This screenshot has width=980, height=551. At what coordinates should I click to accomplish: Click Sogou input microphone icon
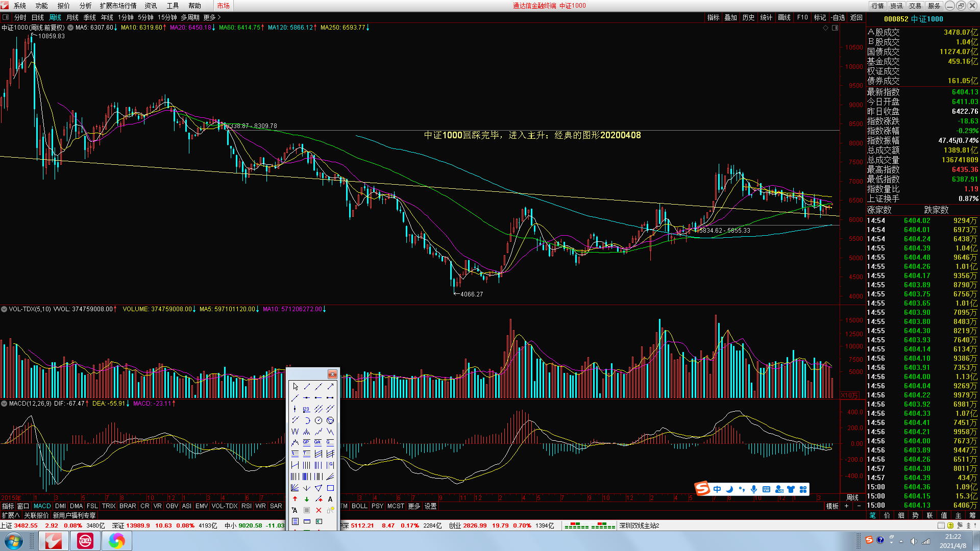[x=754, y=489]
